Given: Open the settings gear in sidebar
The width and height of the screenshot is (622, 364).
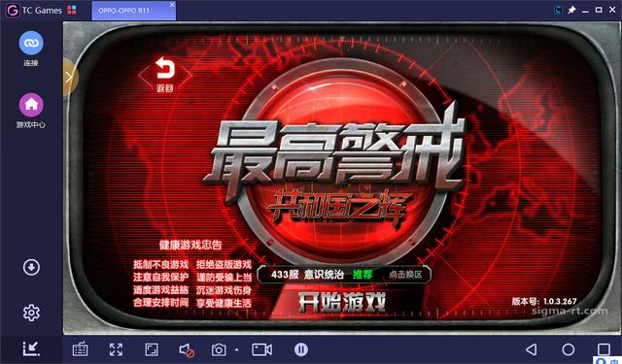Looking at the screenshot, I should pyautogui.click(x=31, y=313).
